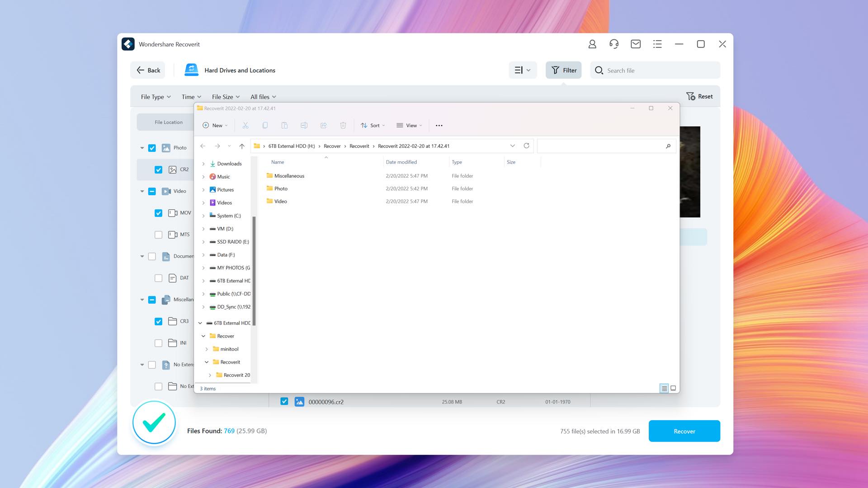Uncheck the MOV checkbox

click(x=158, y=213)
